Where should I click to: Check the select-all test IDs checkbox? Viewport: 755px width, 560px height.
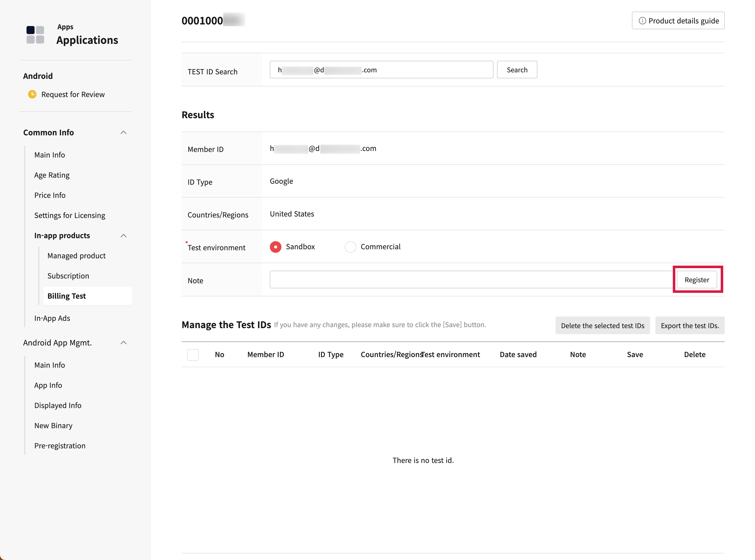click(x=193, y=355)
